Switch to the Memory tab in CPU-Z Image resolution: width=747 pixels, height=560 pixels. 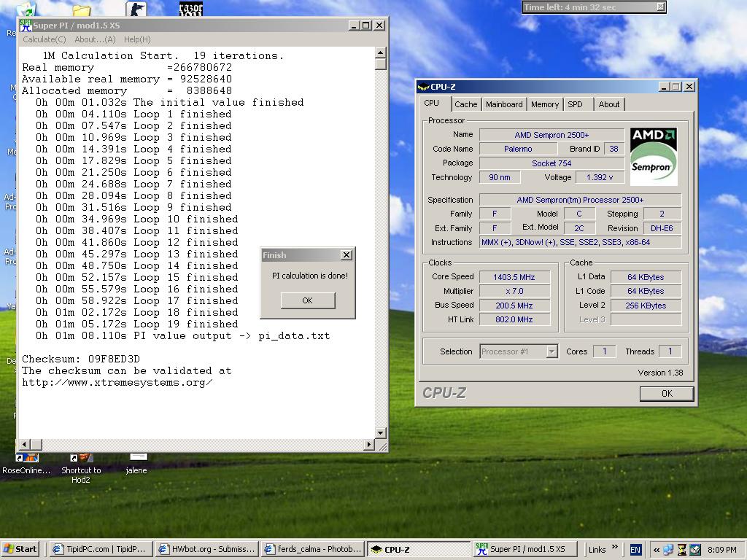tap(544, 104)
